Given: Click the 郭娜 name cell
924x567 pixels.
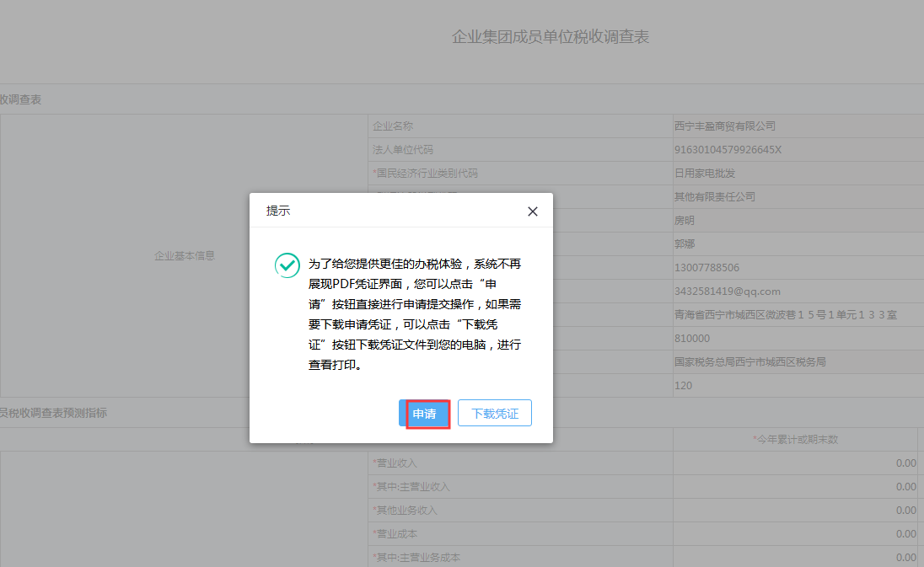Looking at the screenshot, I should 798,243.
